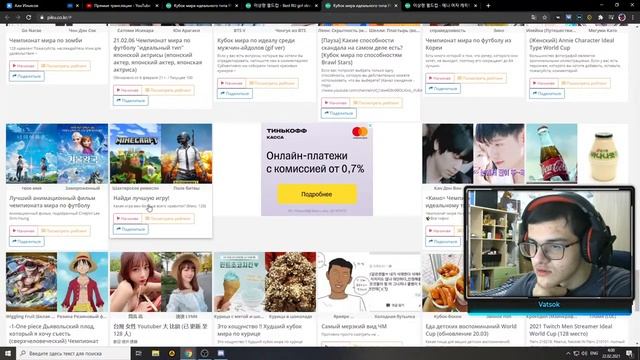Share the best animated film cup
640x360 pixels.
[x=27, y=241]
